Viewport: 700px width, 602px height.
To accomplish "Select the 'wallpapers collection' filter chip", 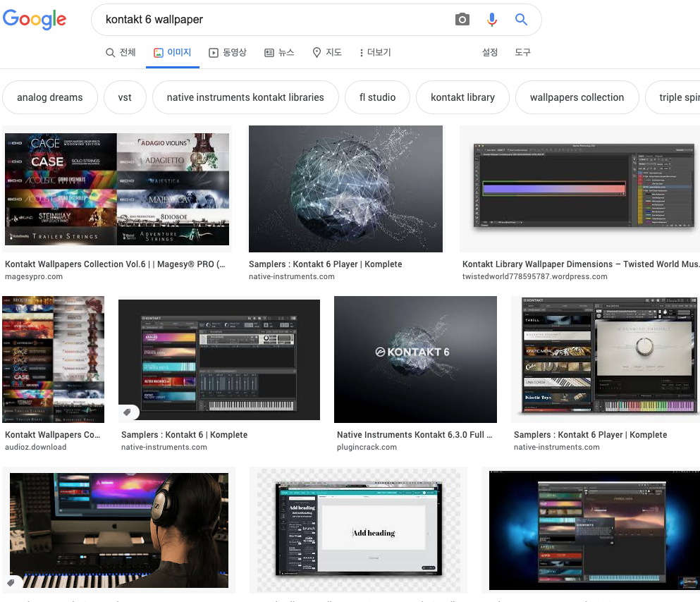I will pyautogui.click(x=577, y=97).
